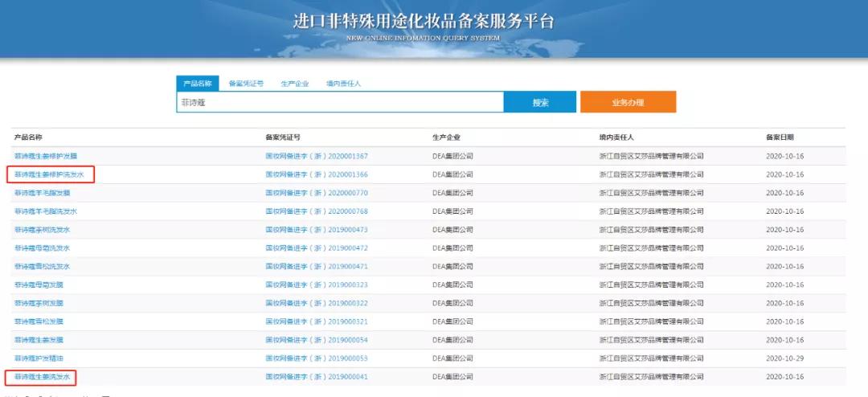
Task: Open product 菲诗蔻生姜修护洗发水
Action: pos(49,174)
